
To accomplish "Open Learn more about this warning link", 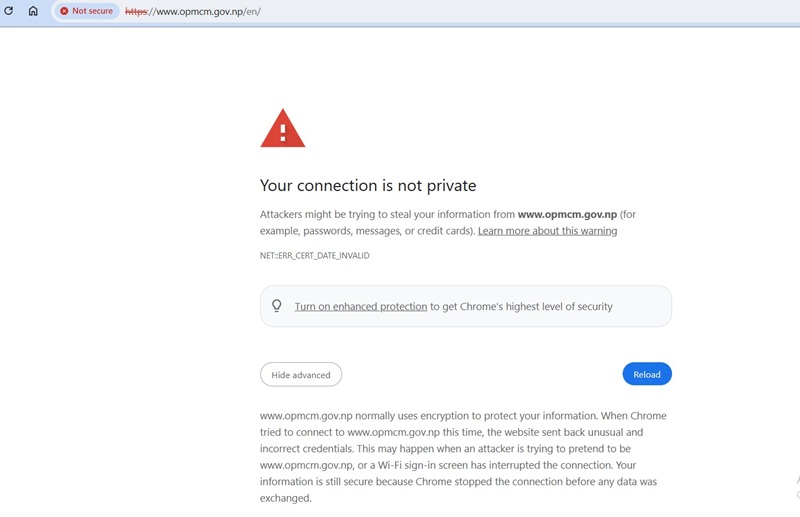I will tap(547, 231).
